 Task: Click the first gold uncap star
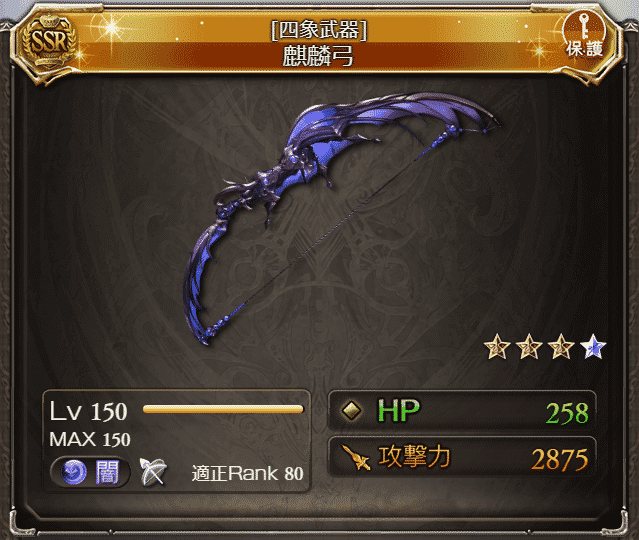(x=497, y=346)
